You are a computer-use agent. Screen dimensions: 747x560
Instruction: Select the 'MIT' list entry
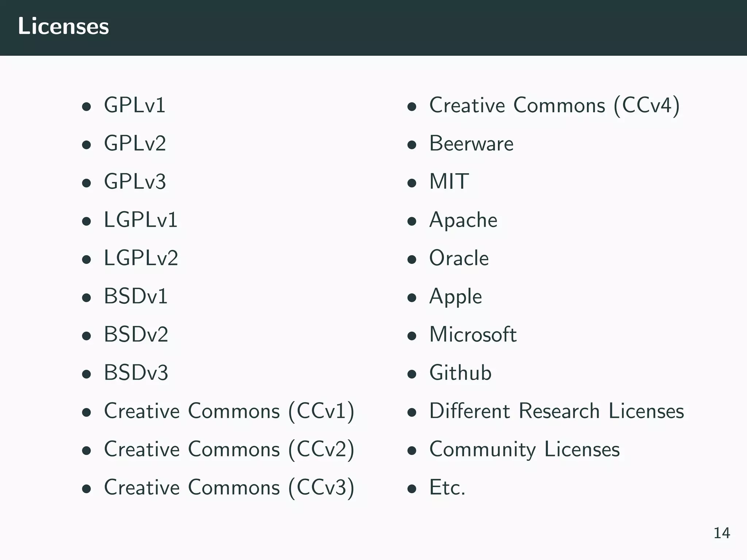coord(449,182)
